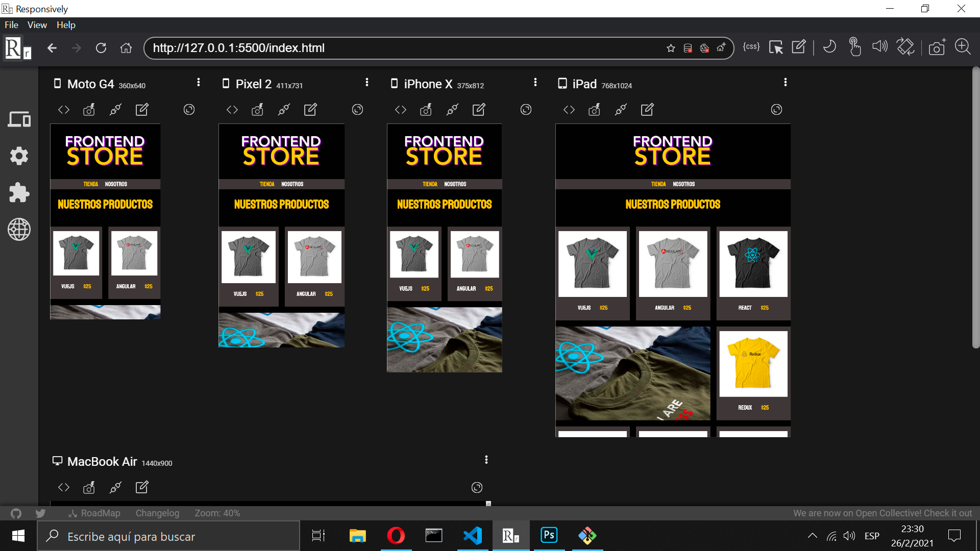Open the {css} live editor
The width and height of the screenshot is (980, 551).
[x=750, y=46]
